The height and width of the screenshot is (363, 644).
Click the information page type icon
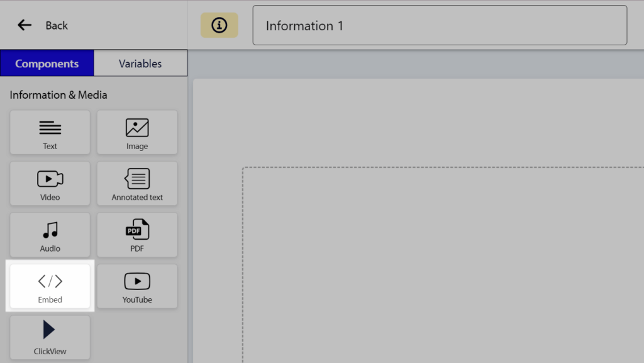219,25
